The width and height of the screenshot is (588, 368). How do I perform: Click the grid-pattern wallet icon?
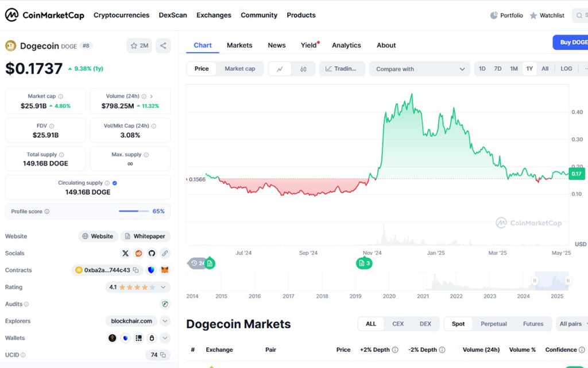[x=139, y=338]
